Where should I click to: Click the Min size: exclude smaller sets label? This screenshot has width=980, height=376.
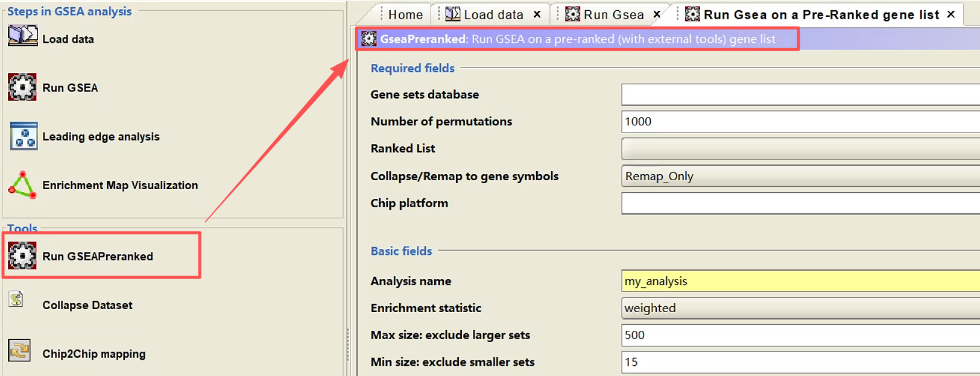point(452,362)
